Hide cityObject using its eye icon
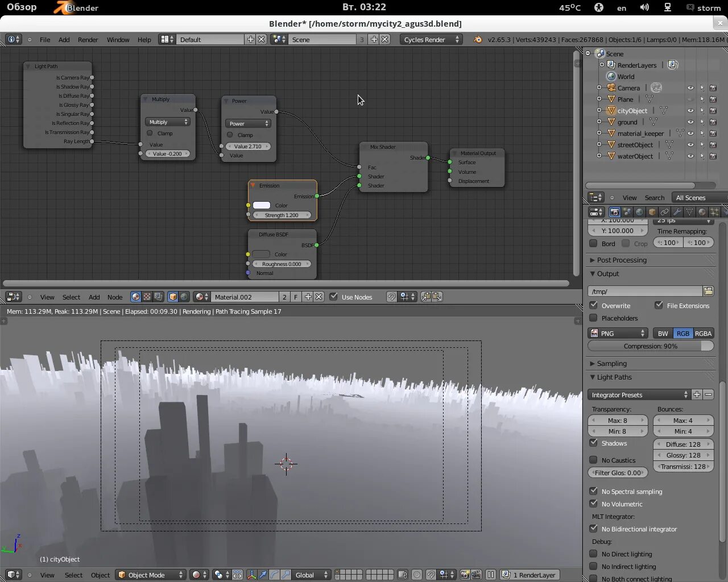This screenshot has width=728, height=582. click(690, 111)
